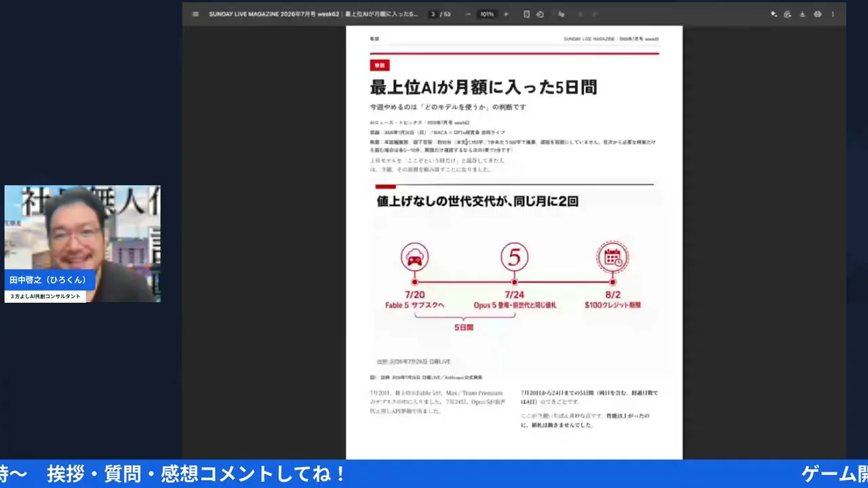Open the PDF viewer sidebar menu
This screenshot has height=488, width=868.
click(195, 14)
